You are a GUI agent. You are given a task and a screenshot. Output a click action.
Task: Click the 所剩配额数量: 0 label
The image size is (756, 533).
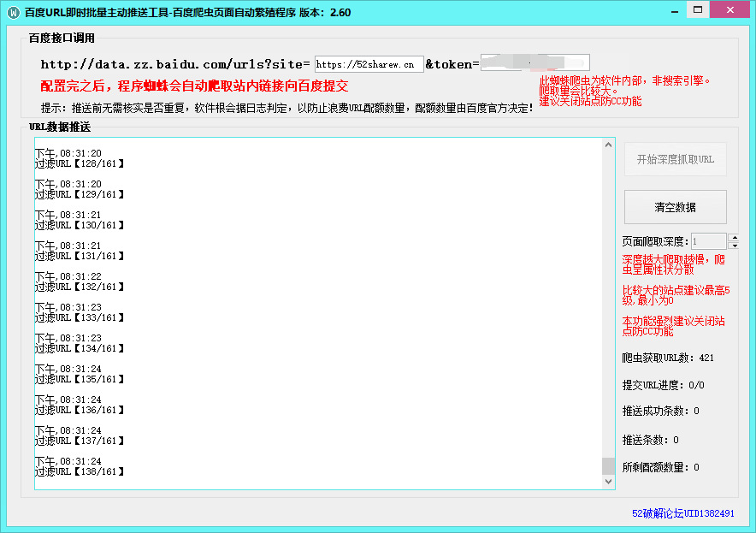point(660,467)
